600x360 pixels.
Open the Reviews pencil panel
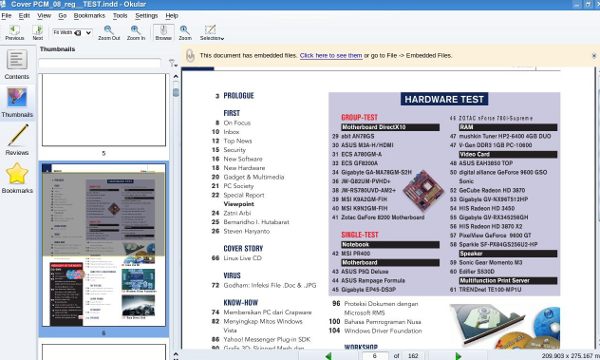pyautogui.click(x=17, y=140)
